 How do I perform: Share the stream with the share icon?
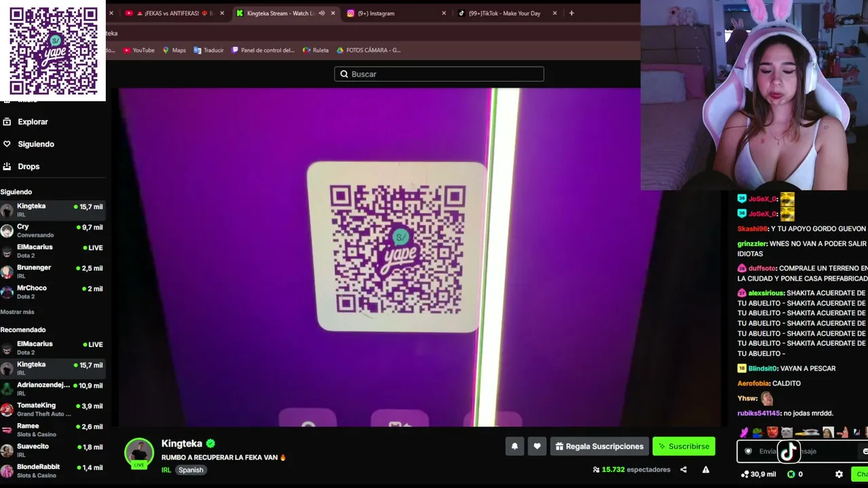[x=684, y=470]
